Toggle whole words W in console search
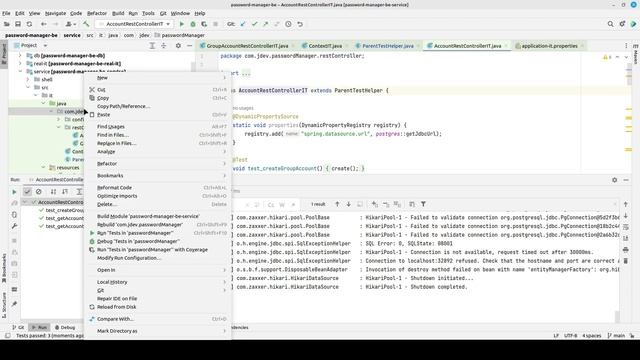Image resolution: width=640 pixels, height=360 pixels. tap(282, 204)
